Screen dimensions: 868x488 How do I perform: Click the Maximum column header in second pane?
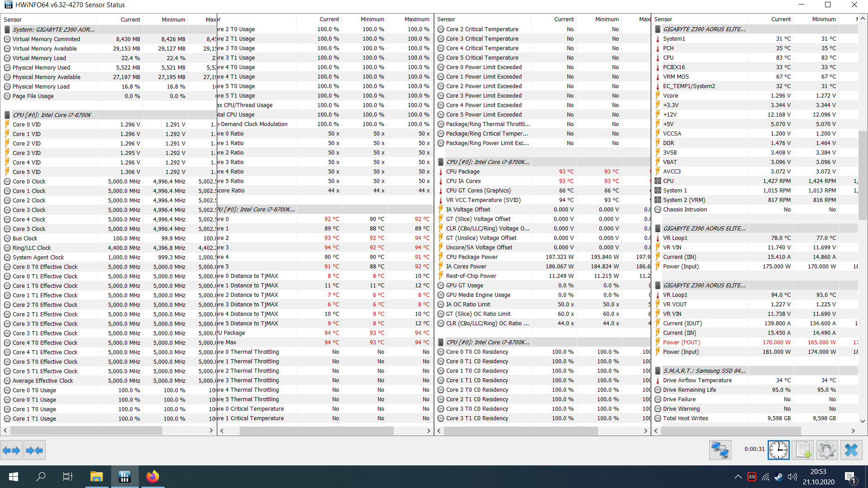tap(416, 19)
